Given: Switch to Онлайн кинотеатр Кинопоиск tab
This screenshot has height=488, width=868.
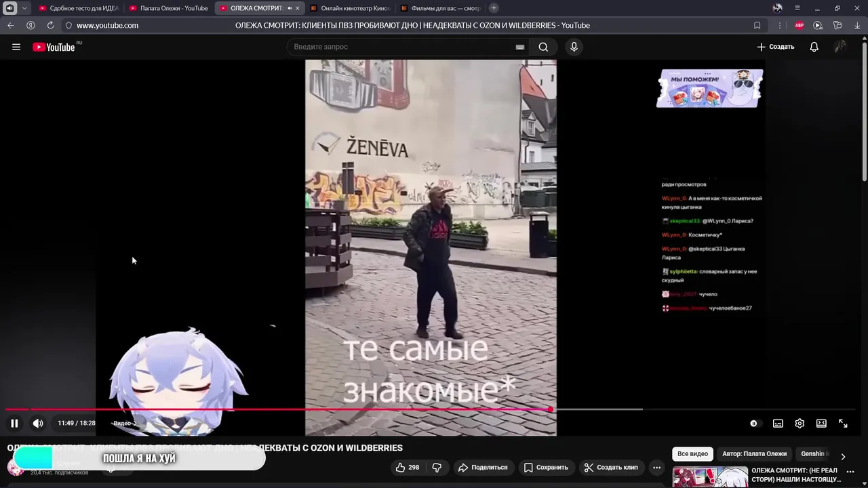Looking at the screenshot, I should pyautogui.click(x=350, y=8).
